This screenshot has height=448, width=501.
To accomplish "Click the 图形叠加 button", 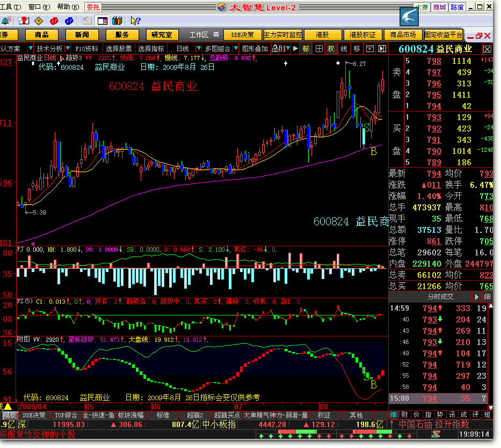I will click(255, 49).
